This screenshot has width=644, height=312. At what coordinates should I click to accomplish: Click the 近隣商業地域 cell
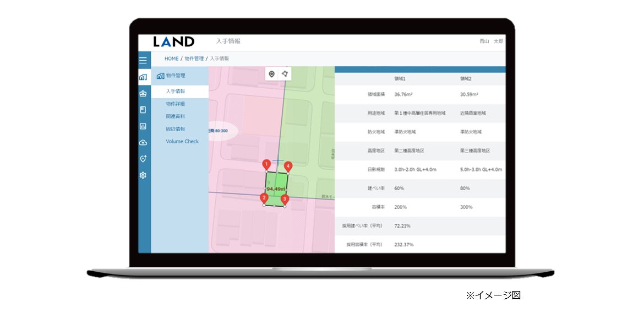coord(473,113)
